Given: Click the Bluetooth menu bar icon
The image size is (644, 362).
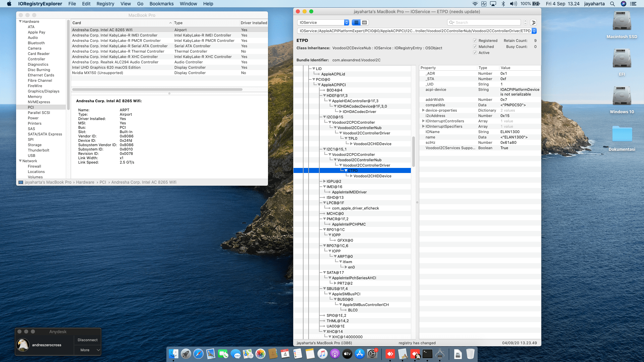Looking at the screenshot, I should [x=503, y=4].
